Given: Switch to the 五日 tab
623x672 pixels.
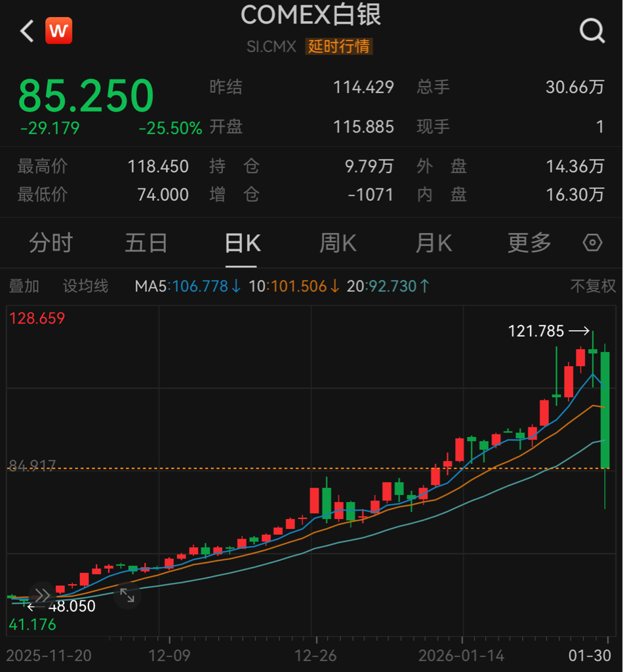Looking at the screenshot, I should 146,243.
